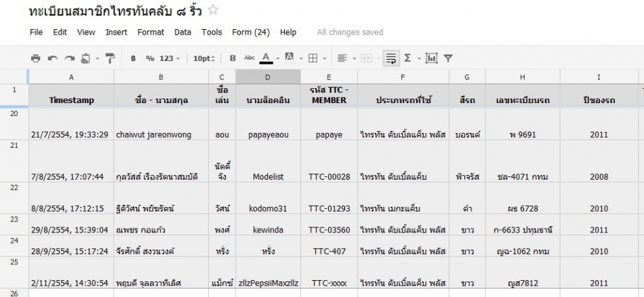
Task: Open the Help menu
Action: (x=288, y=32)
